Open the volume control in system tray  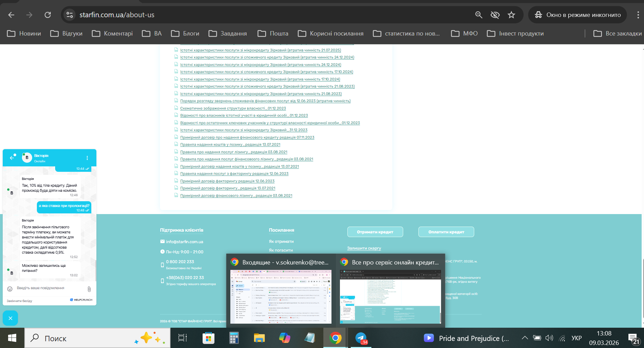click(x=549, y=338)
